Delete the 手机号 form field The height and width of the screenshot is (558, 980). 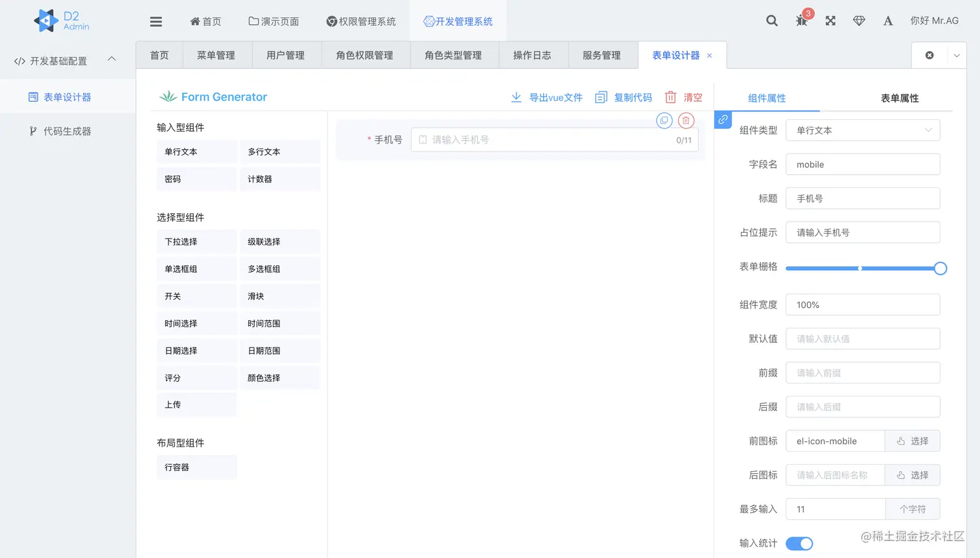(x=686, y=120)
